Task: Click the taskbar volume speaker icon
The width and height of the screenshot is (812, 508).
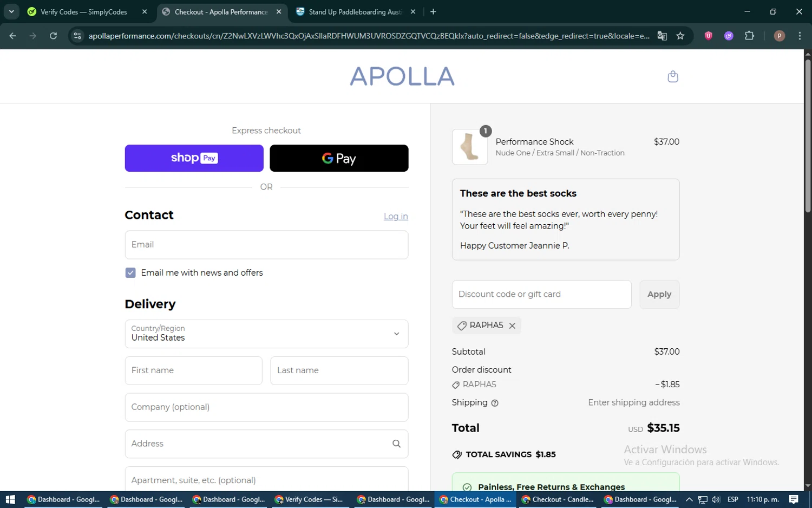Action: (x=716, y=499)
